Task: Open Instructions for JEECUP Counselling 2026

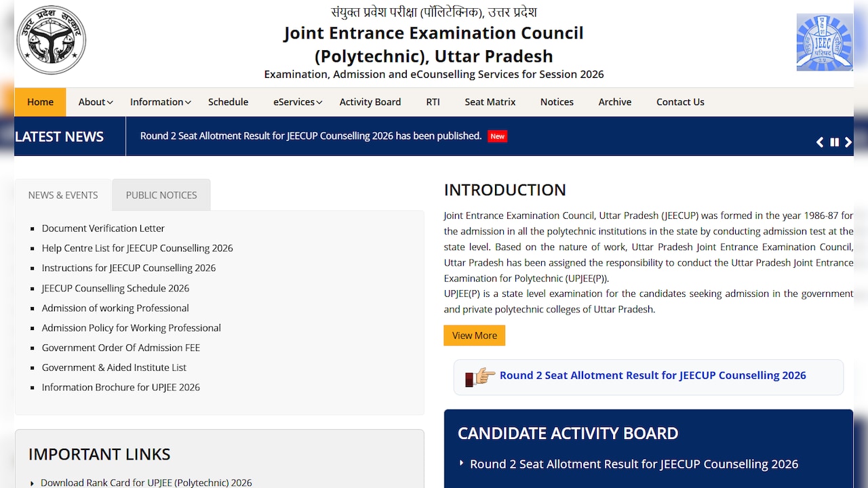Action: click(129, 268)
